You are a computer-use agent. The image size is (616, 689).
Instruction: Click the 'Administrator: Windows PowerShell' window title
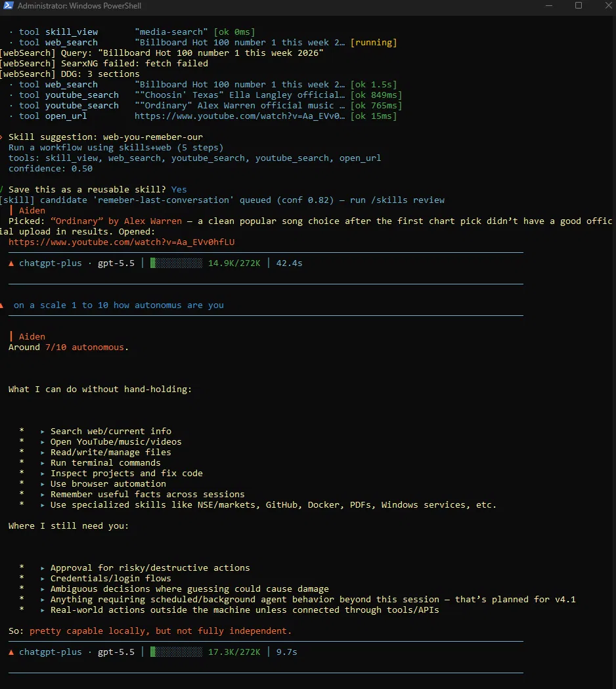pos(79,6)
